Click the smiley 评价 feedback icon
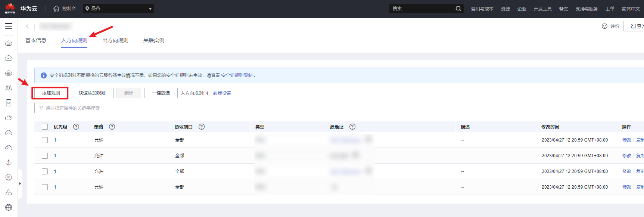 [x=604, y=26]
